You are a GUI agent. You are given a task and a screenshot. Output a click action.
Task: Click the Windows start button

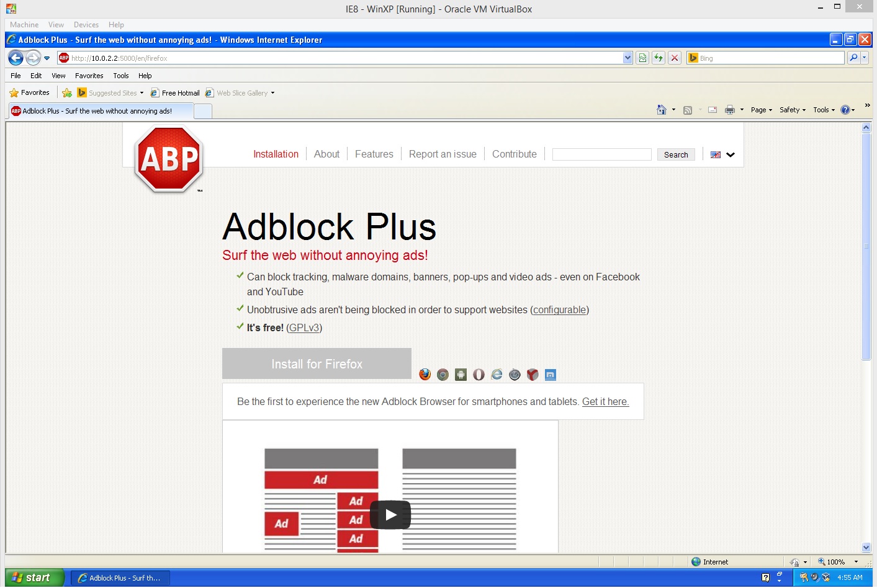(35, 577)
